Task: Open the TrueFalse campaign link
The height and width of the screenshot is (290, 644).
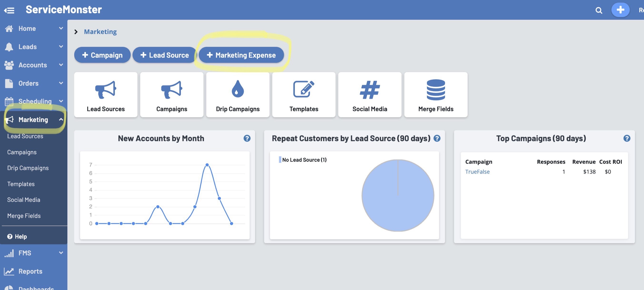Action: coord(477,172)
